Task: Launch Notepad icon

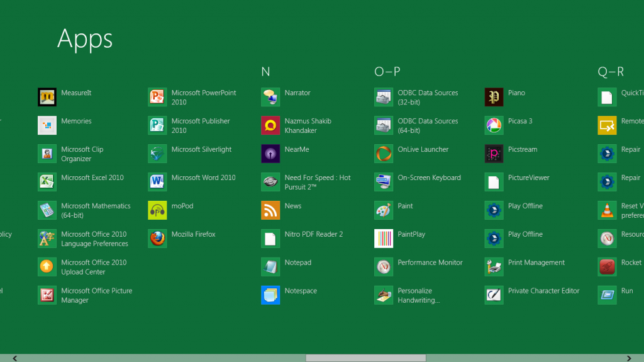Action: (x=270, y=267)
